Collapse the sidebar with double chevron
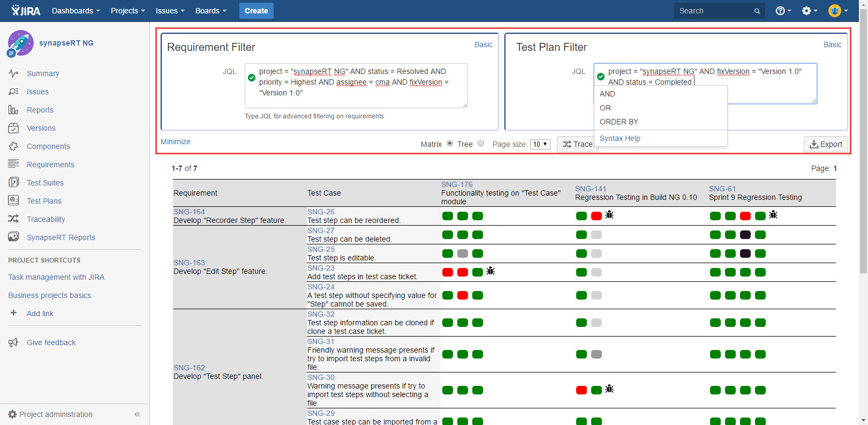This screenshot has height=425, width=868. tap(137, 414)
